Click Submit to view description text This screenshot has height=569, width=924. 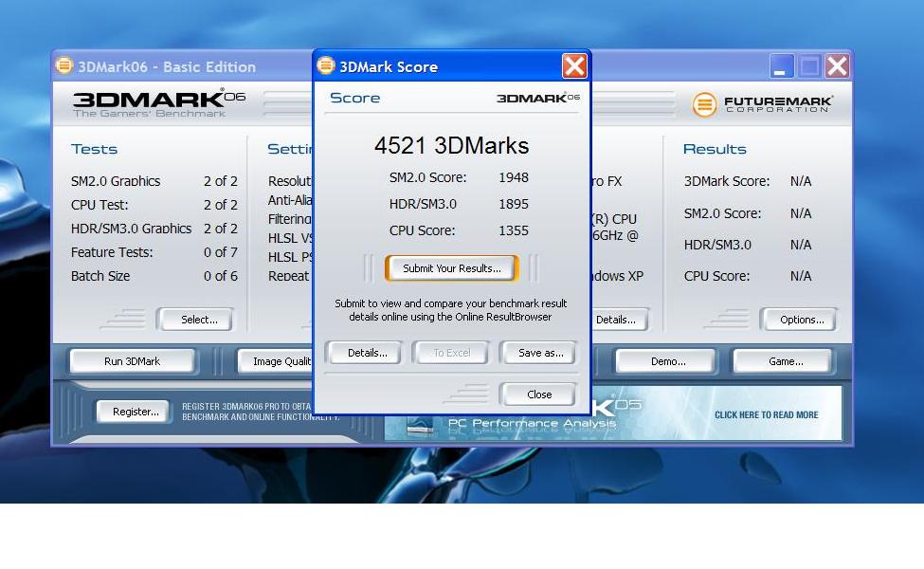pos(451,310)
